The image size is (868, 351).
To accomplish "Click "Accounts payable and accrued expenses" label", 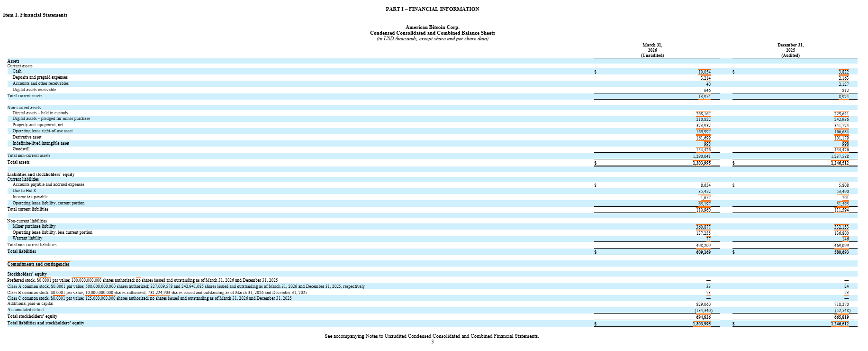I will click(48, 185).
